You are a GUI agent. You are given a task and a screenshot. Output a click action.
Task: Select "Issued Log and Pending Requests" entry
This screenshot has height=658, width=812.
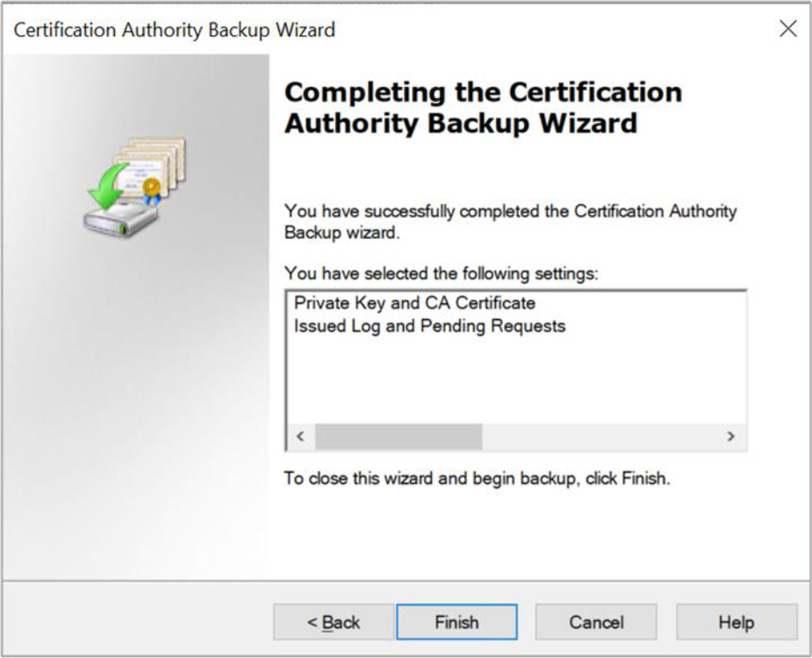point(429,326)
